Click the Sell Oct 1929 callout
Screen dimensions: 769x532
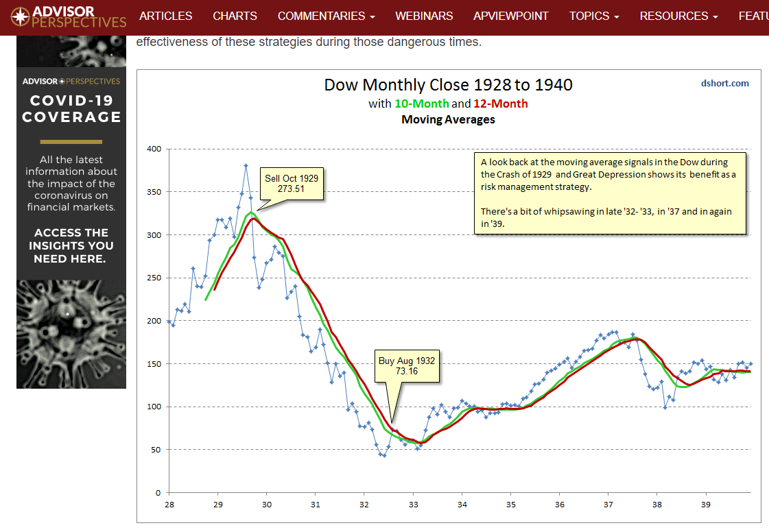tap(292, 183)
